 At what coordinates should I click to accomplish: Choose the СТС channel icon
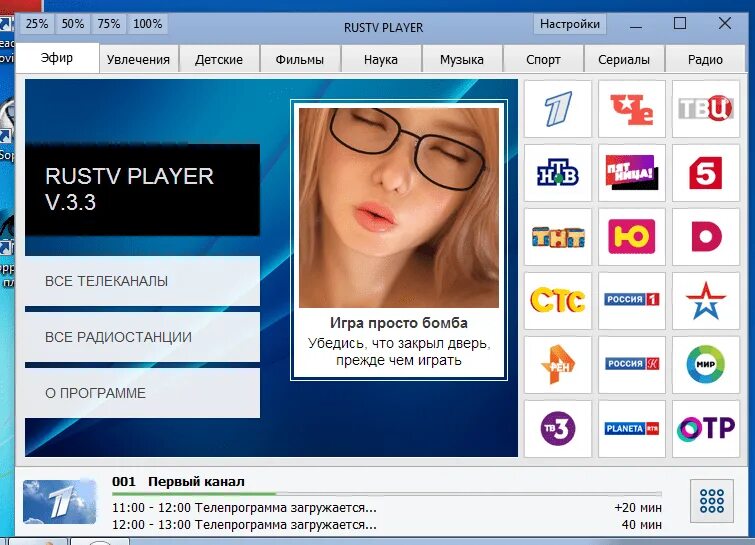[x=558, y=301]
